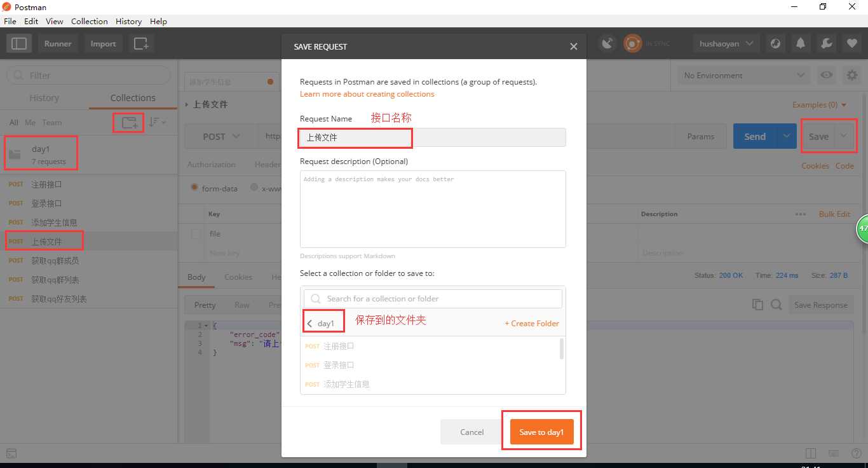
Task: Switch to the Collections sidebar tab
Action: coord(133,98)
